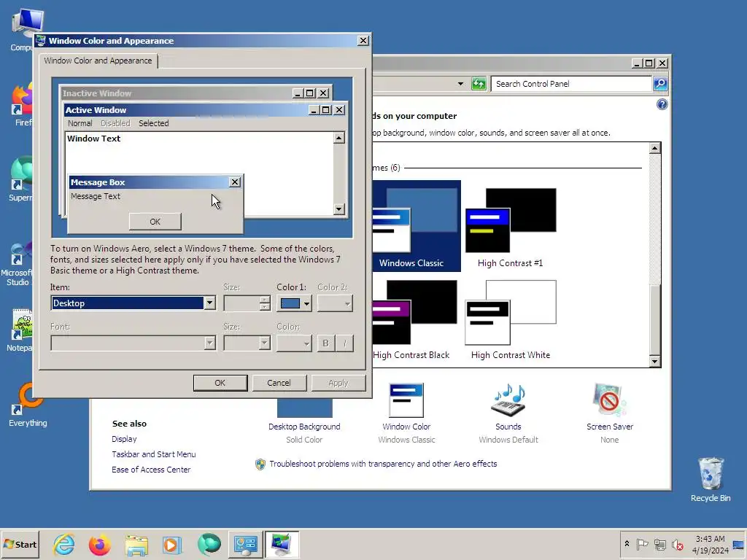The image size is (747, 560).
Task: Open the Display link under See also
Action: click(124, 439)
